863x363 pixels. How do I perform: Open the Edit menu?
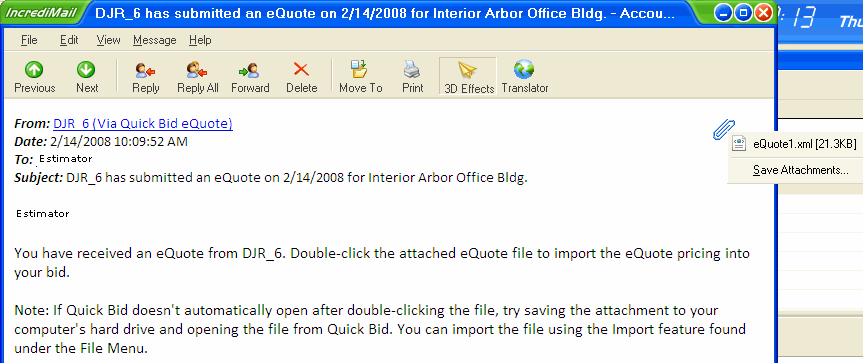coord(69,40)
